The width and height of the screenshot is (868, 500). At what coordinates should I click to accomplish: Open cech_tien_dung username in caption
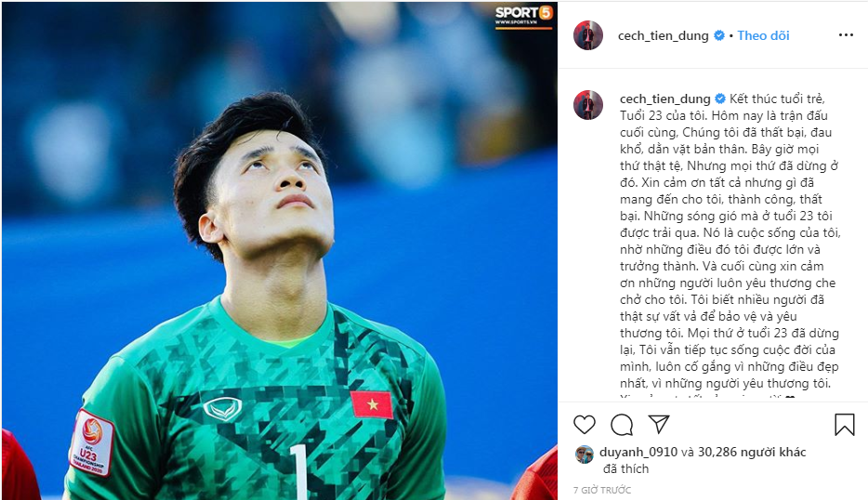point(664,99)
